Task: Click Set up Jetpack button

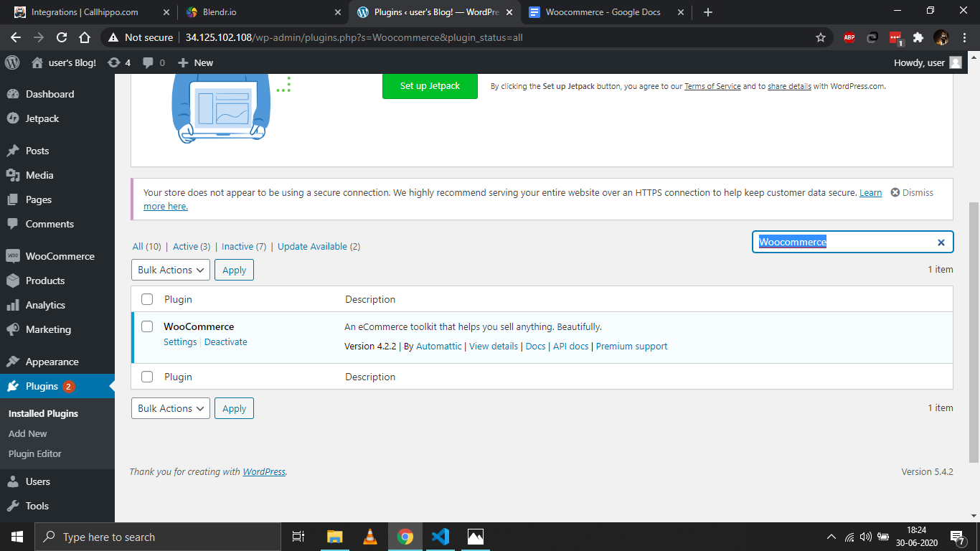Action: (430, 85)
